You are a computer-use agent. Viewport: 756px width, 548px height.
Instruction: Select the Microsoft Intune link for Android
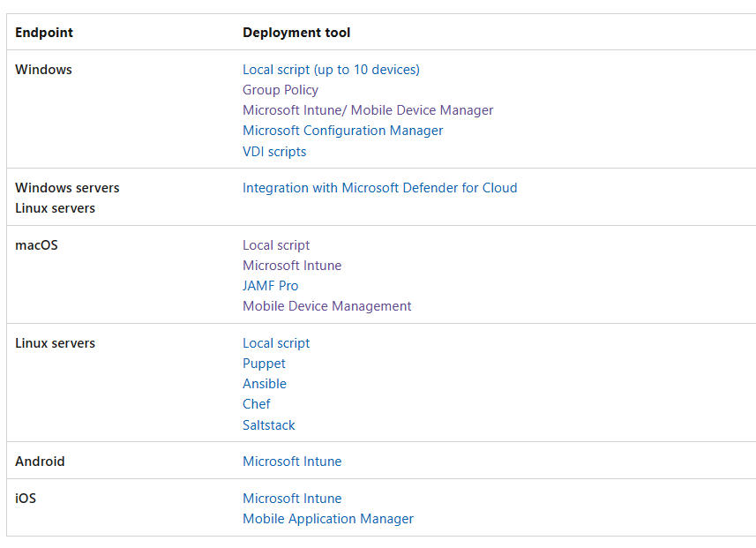click(292, 461)
